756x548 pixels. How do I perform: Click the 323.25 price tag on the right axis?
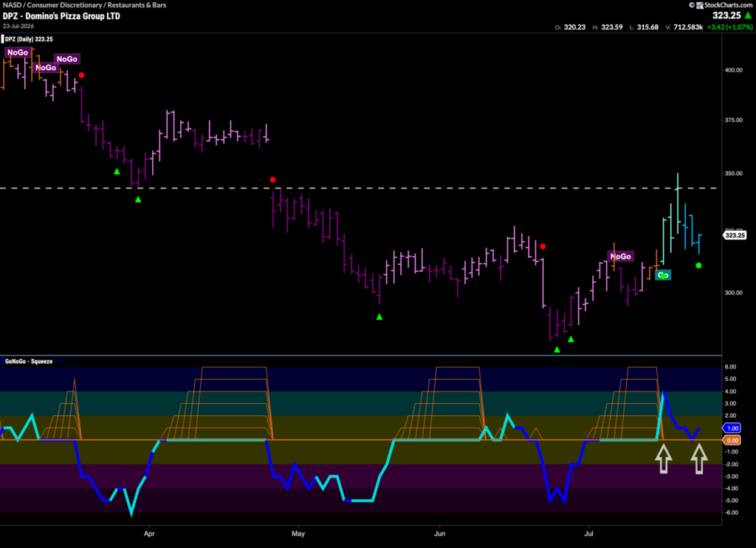(735, 236)
